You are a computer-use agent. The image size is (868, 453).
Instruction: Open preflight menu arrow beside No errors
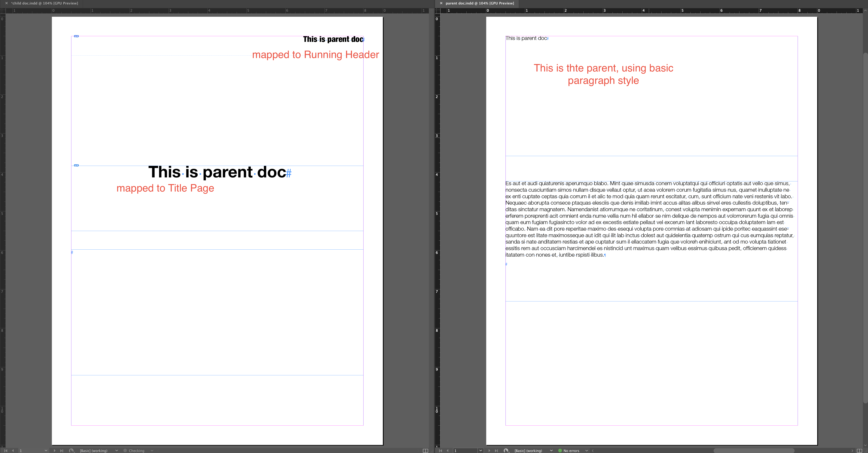[587, 451]
